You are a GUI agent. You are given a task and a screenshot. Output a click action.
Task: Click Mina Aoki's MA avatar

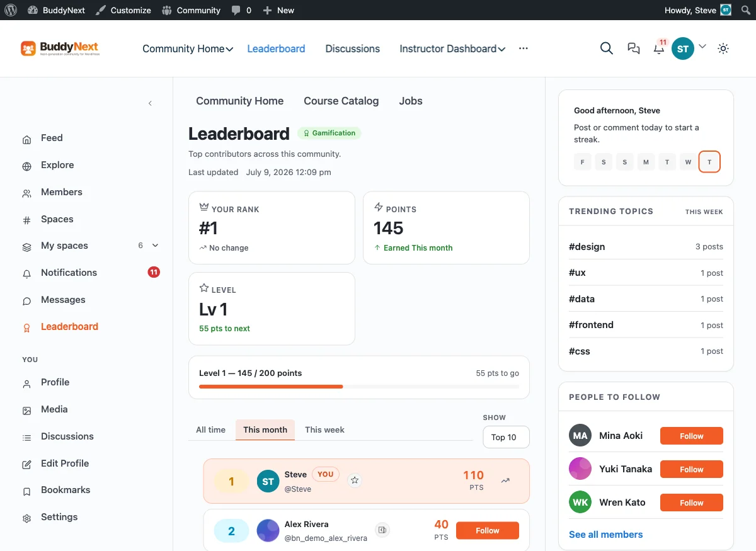(580, 436)
